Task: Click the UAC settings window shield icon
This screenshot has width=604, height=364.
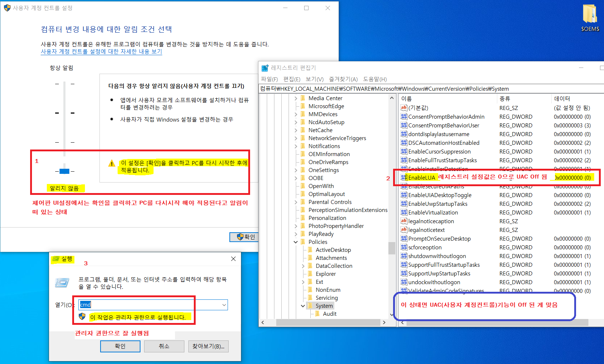Action: (x=7, y=8)
